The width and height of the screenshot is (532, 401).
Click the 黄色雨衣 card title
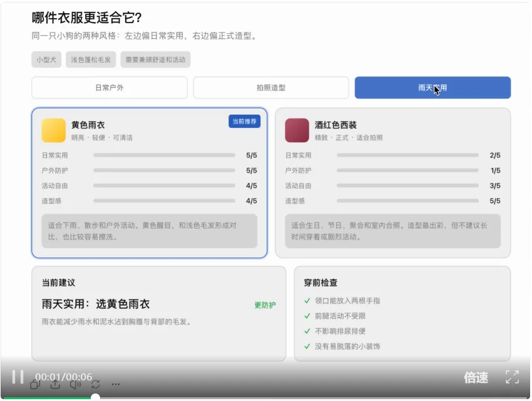pyautogui.click(x=88, y=125)
